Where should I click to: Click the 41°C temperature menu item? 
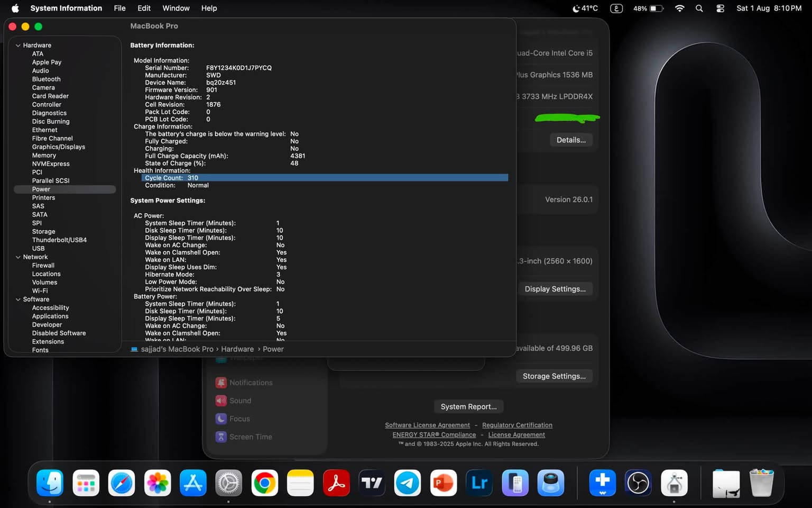(585, 8)
